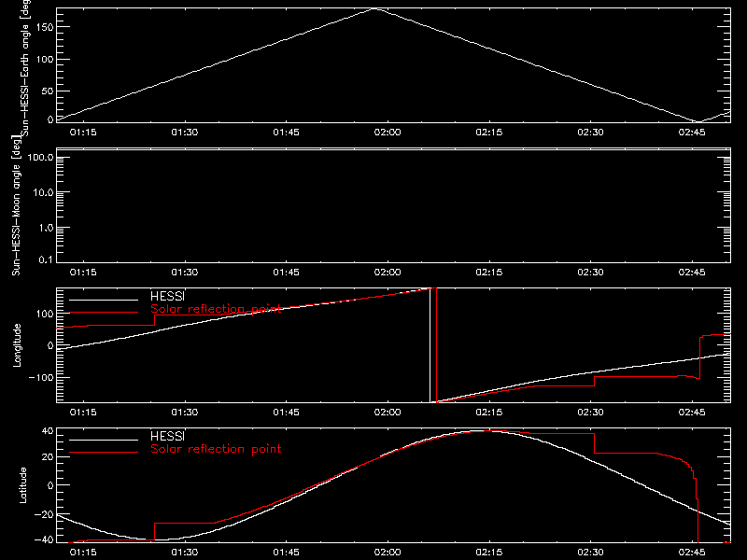Viewport: 747px width, 560px height.
Task: Click 01:45 time label under Moon angle plot
Action: pyautogui.click(x=287, y=272)
